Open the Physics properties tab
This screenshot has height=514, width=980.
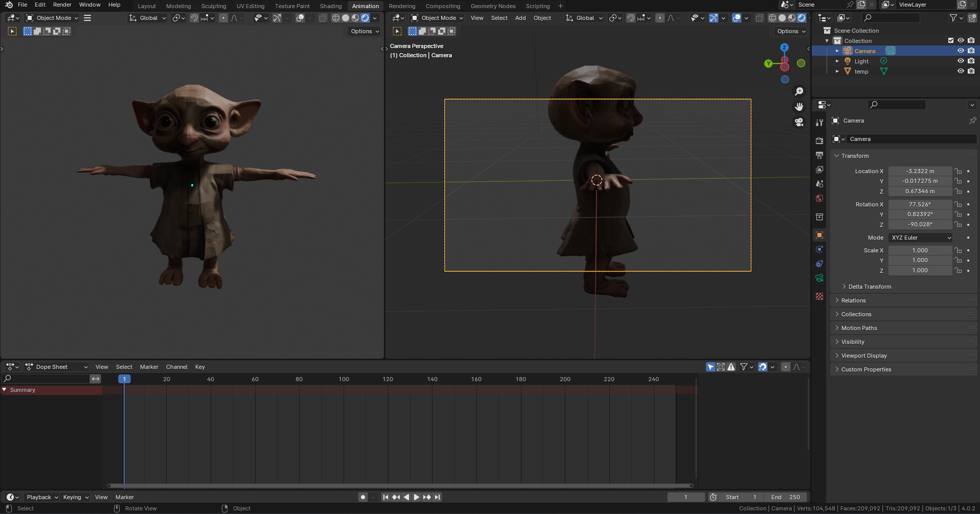[x=819, y=249]
